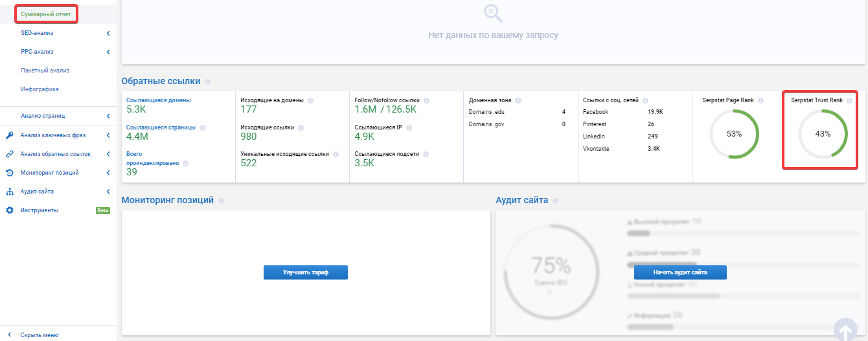Viewport: 868px width, 341px height.
Task: Click the 75% Оценка SEO circular gauge
Action: (x=551, y=272)
